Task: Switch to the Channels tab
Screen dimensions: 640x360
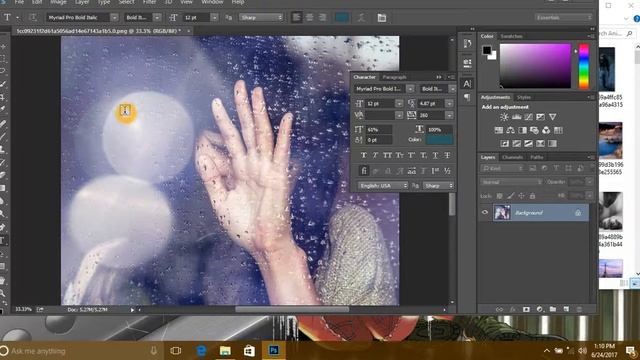Action: coord(513,157)
